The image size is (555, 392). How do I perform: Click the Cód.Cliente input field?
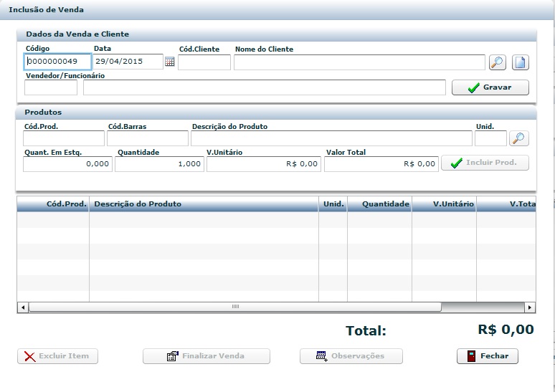[204, 62]
